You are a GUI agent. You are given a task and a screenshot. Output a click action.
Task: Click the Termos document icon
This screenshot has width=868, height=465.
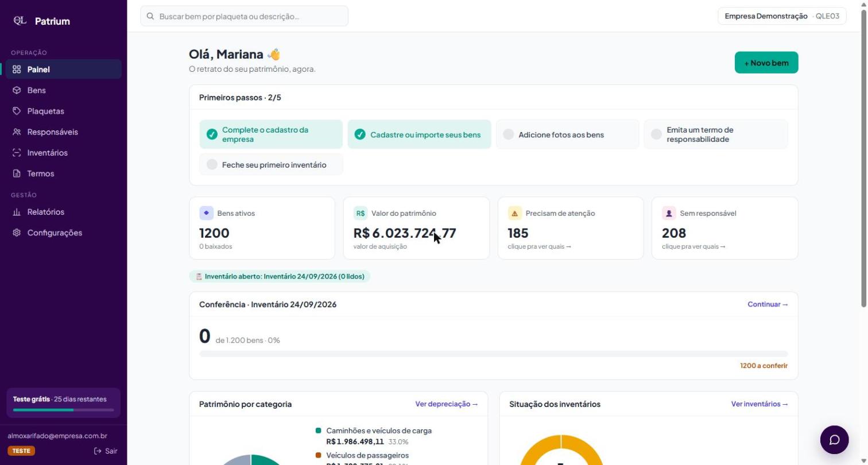point(17,173)
